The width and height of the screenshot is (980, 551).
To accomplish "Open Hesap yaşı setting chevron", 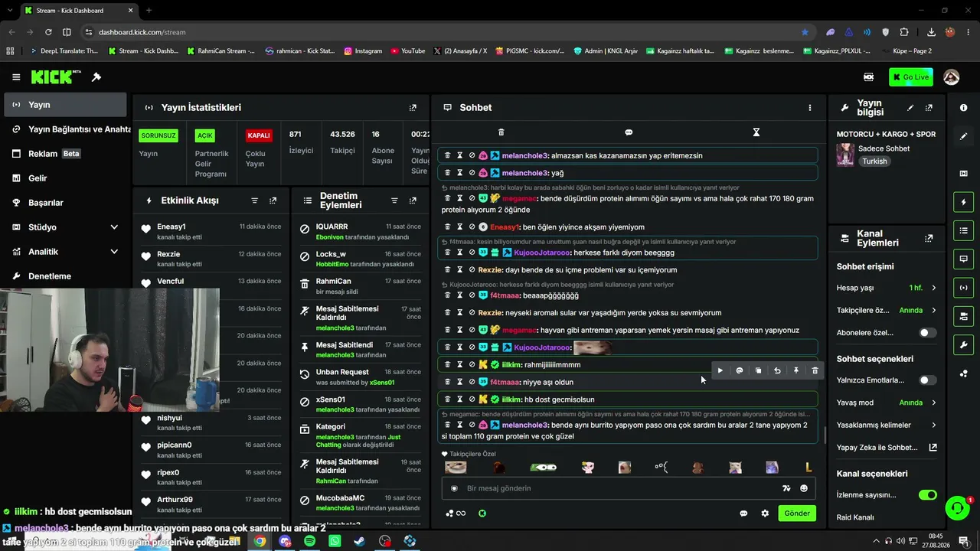I will (933, 288).
